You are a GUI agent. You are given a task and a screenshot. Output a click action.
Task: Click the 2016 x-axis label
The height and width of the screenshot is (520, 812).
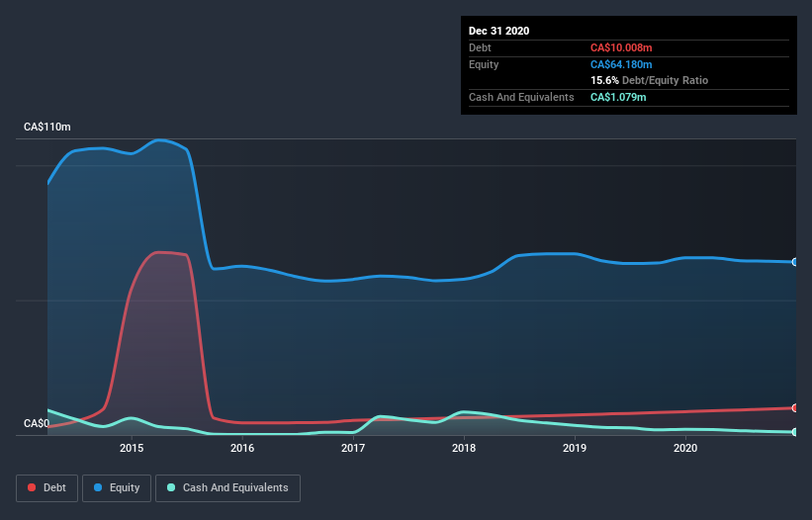242,448
